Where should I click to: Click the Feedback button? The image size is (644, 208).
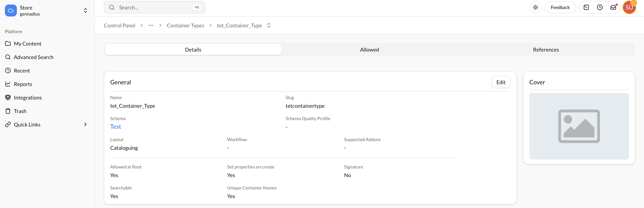point(560,7)
